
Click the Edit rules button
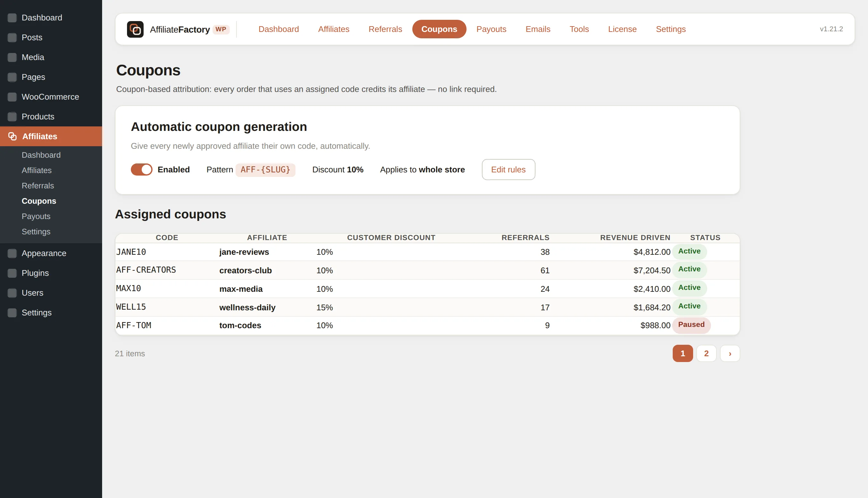pos(508,170)
